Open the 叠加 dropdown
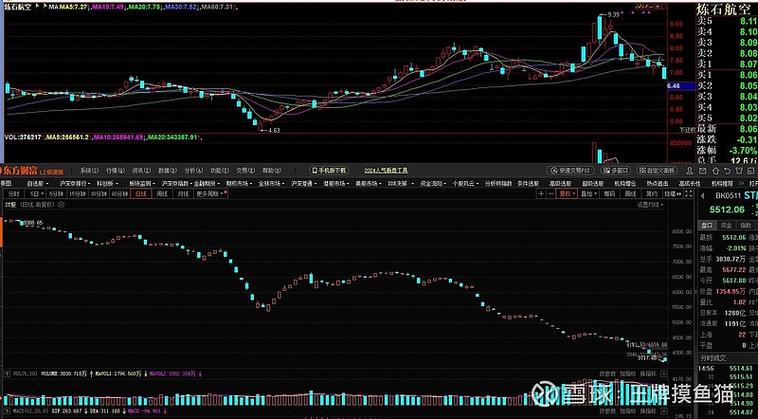 point(589,194)
